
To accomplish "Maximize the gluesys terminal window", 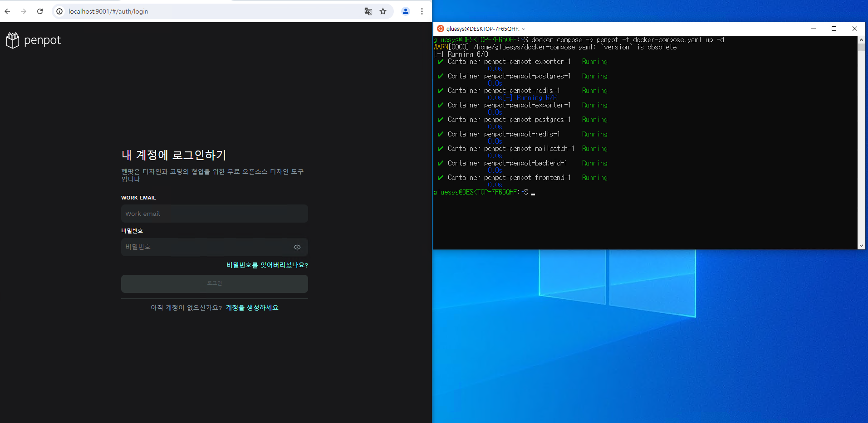I will pyautogui.click(x=834, y=29).
